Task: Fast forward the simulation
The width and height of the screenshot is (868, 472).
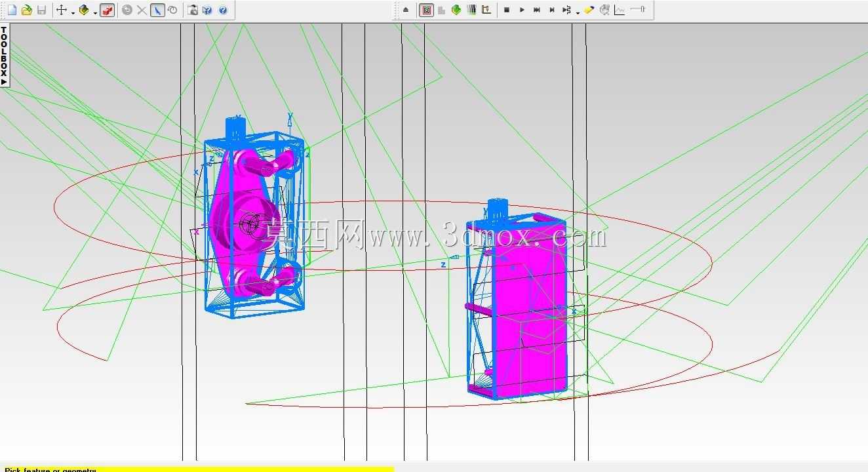Action: 537,10
